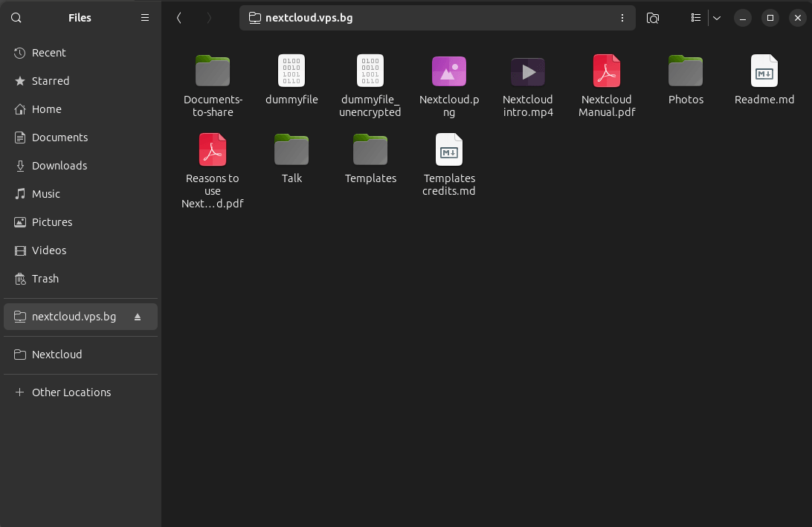This screenshot has height=527, width=812.
Task: Select the Readme.md markdown icon
Action: pos(764,71)
